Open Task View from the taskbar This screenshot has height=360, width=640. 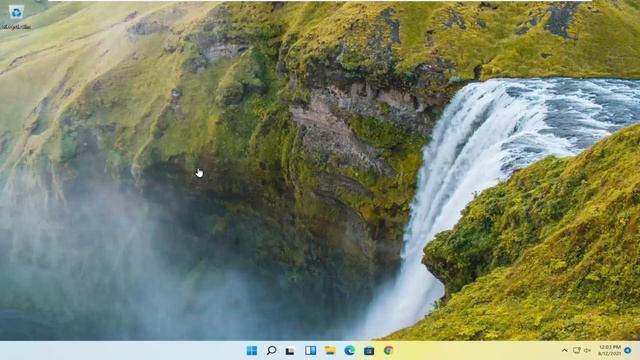[290, 351]
